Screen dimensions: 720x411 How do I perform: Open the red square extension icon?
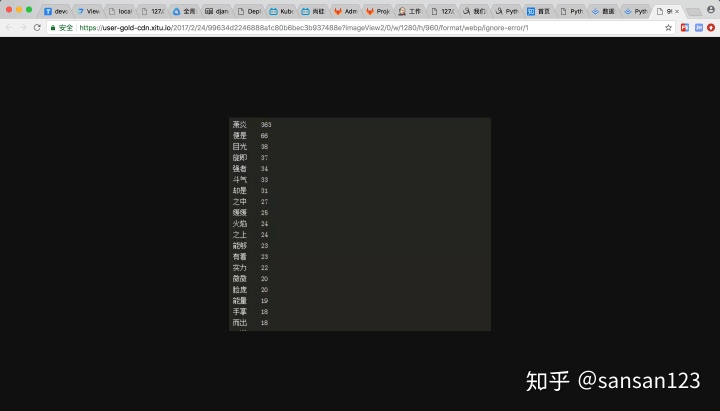click(x=685, y=28)
